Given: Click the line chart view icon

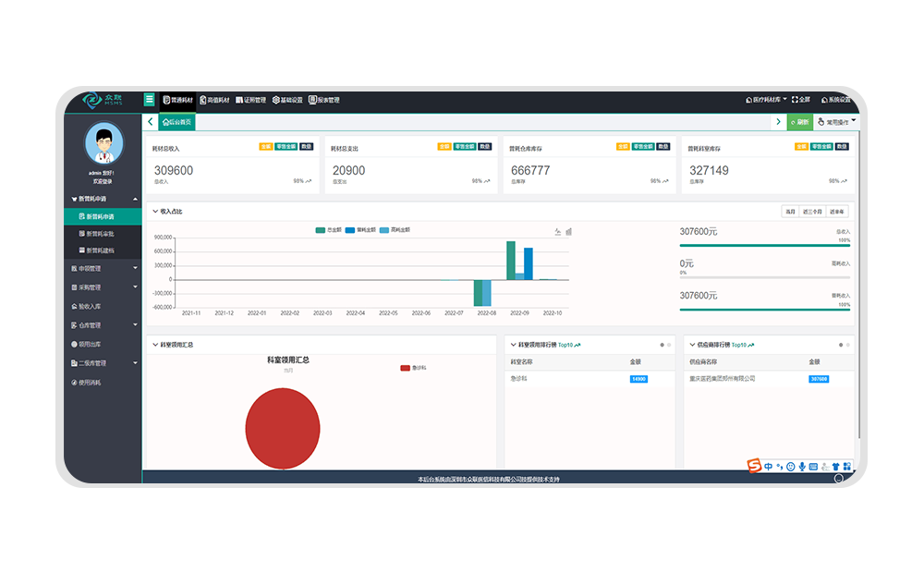Looking at the screenshot, I should coord(558,231).
